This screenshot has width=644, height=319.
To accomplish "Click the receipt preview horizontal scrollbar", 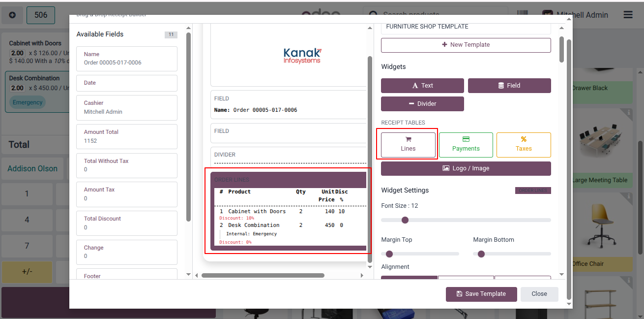I will [263, 276].
